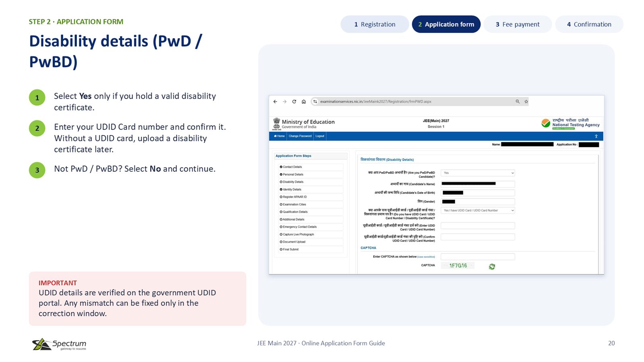Go to the 1 Registration step pill
The width and height of the screenshot is (644, 362).
click(x=375, y=24)
